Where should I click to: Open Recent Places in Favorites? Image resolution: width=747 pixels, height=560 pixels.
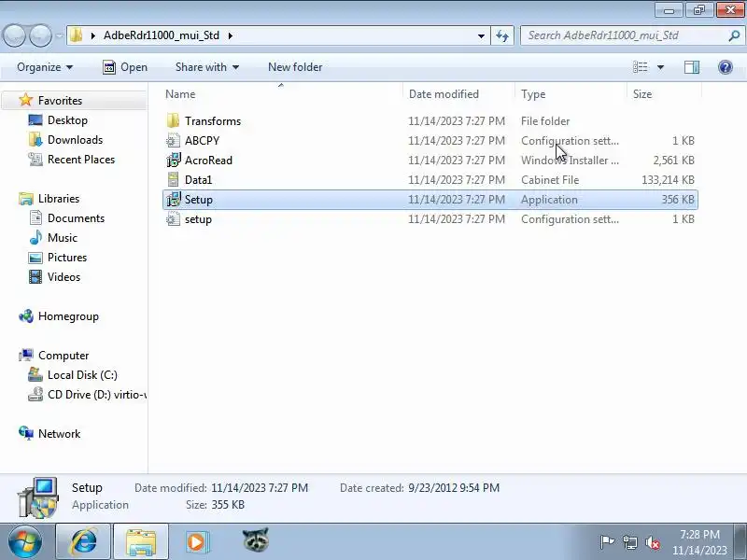[x=81, y=159]
